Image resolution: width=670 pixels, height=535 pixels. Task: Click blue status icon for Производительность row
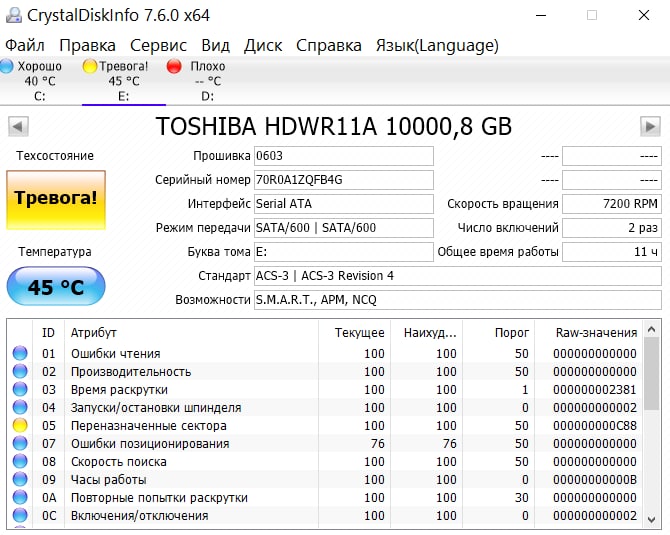click(x=20, y=371)
